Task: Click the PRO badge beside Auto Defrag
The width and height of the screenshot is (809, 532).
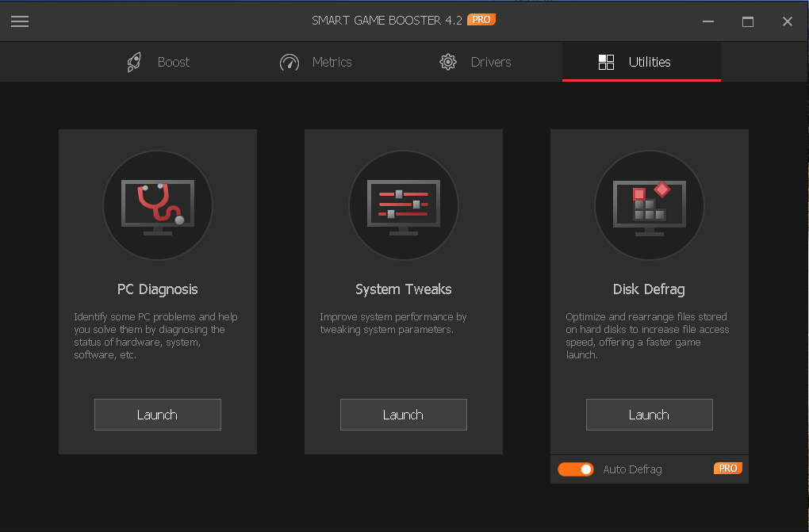Action: (x=728, y=468)
